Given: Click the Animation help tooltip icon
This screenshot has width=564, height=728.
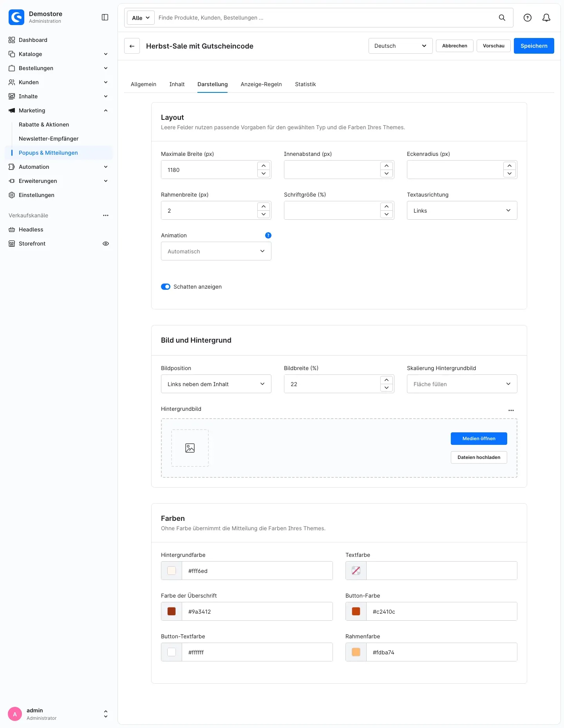Looking at the screenshot, I should coord(268,235).
